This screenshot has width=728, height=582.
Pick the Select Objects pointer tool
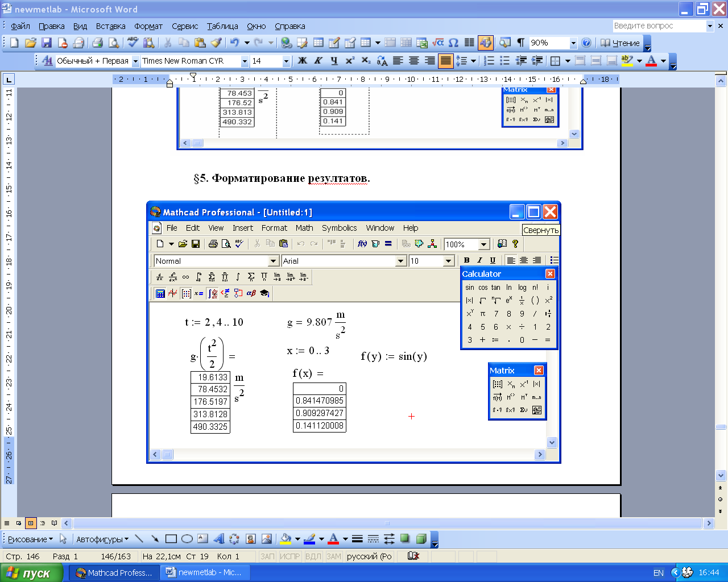[x=63, y=539]
